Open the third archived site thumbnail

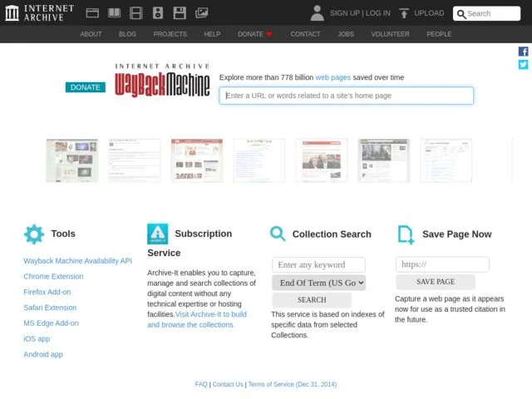pos(197,160)
